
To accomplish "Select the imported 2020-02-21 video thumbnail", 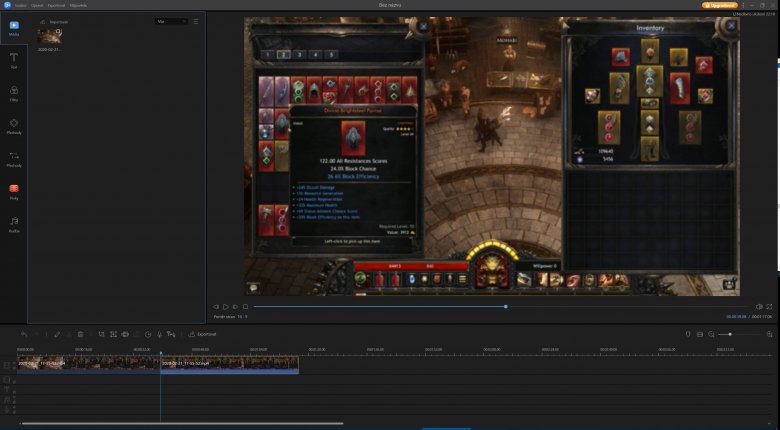I will tap(50, 36).
